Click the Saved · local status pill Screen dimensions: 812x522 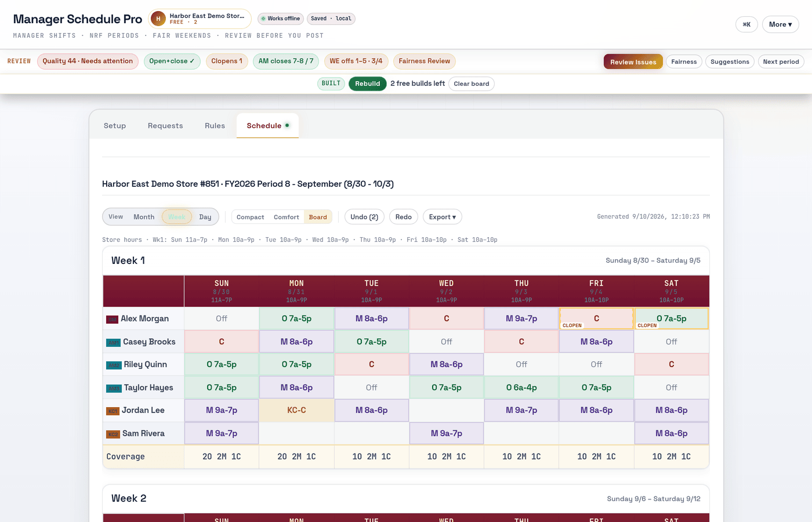click(331, 19)
